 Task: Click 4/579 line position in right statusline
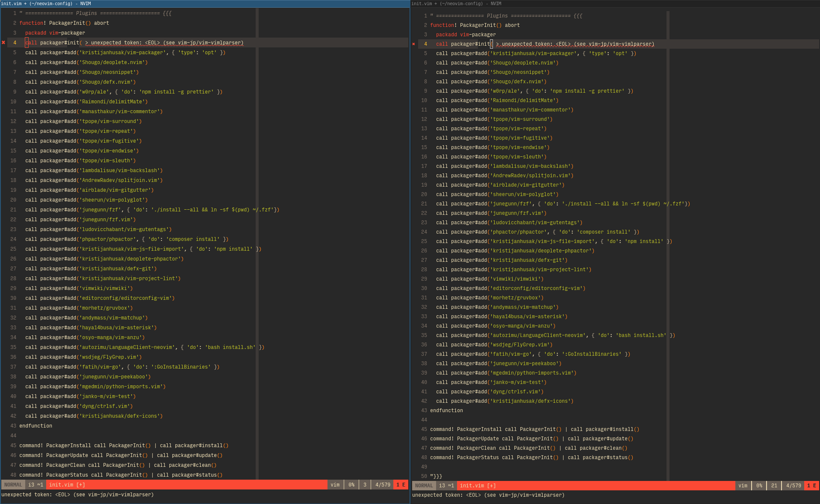(x=793, y=486)
